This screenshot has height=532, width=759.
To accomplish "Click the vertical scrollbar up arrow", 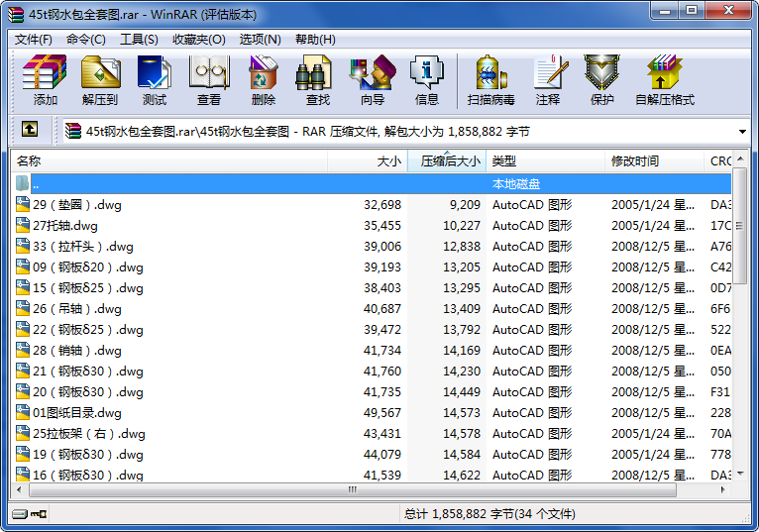I will [740, 159].
